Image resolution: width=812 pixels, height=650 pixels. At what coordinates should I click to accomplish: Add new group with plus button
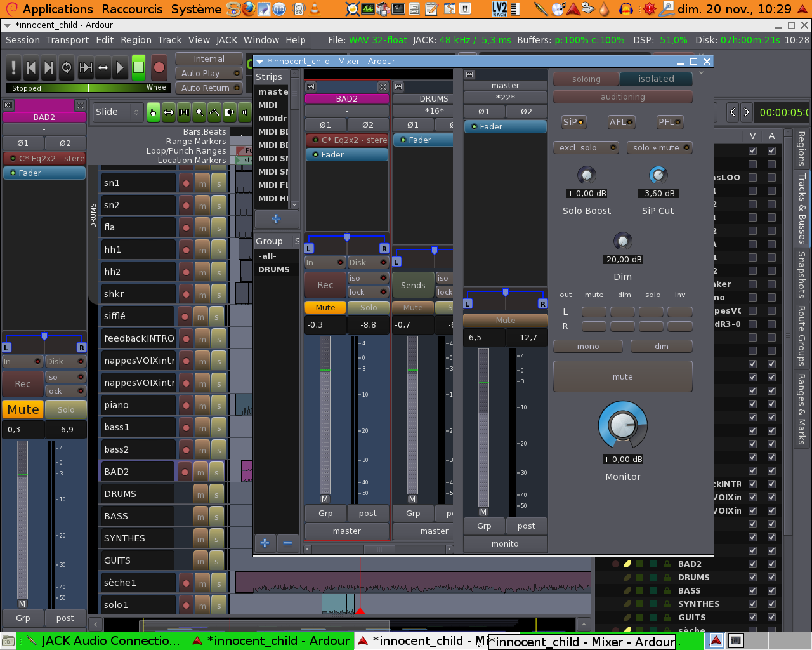265,543
